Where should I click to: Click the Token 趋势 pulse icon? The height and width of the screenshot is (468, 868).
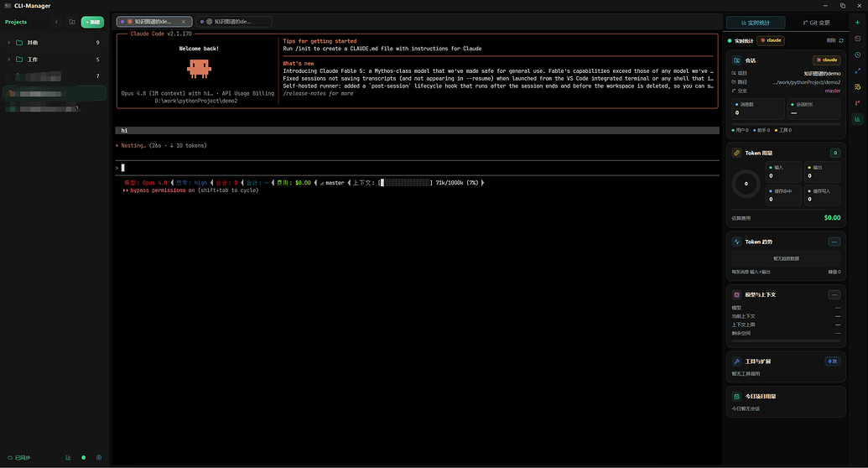click(737, 242)
